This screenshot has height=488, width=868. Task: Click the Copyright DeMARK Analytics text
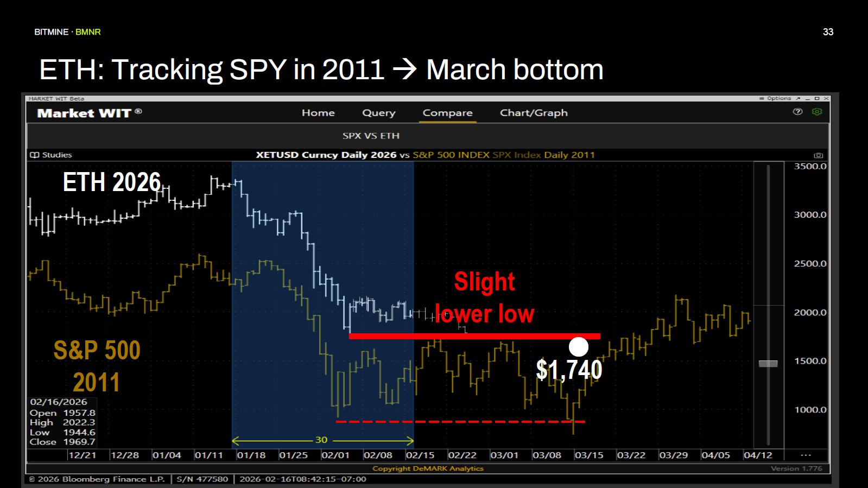[428, 468]
